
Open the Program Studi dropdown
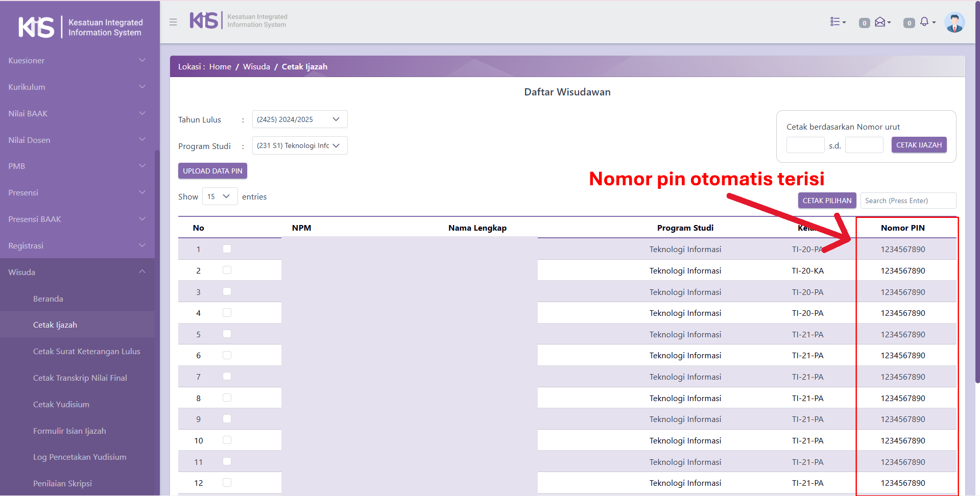300,145
